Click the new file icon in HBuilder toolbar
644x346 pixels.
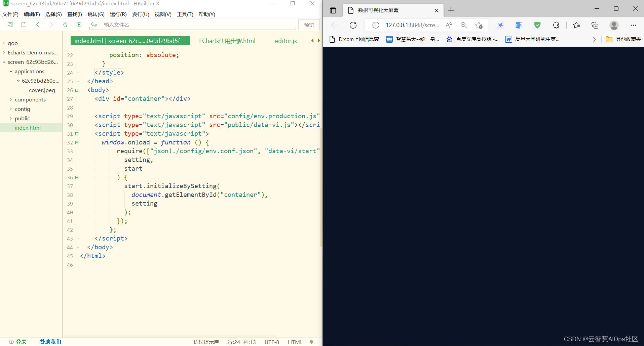pos(10,25)
